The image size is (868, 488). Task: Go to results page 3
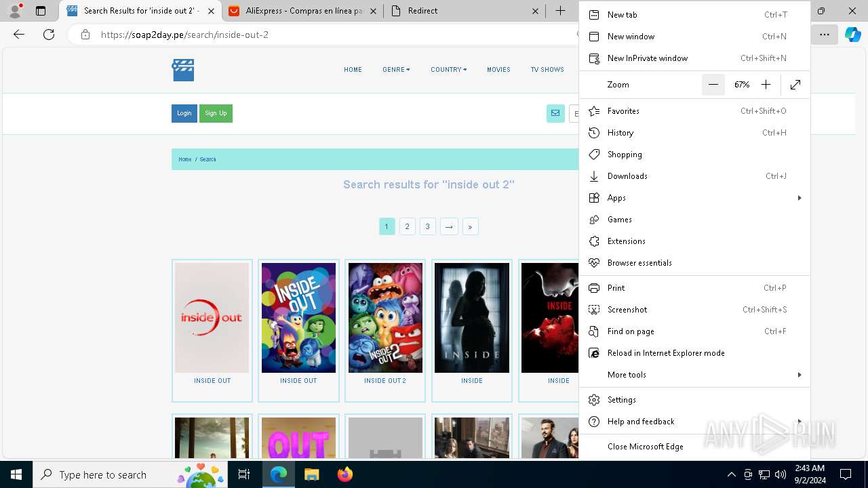[x=427, y=227]
